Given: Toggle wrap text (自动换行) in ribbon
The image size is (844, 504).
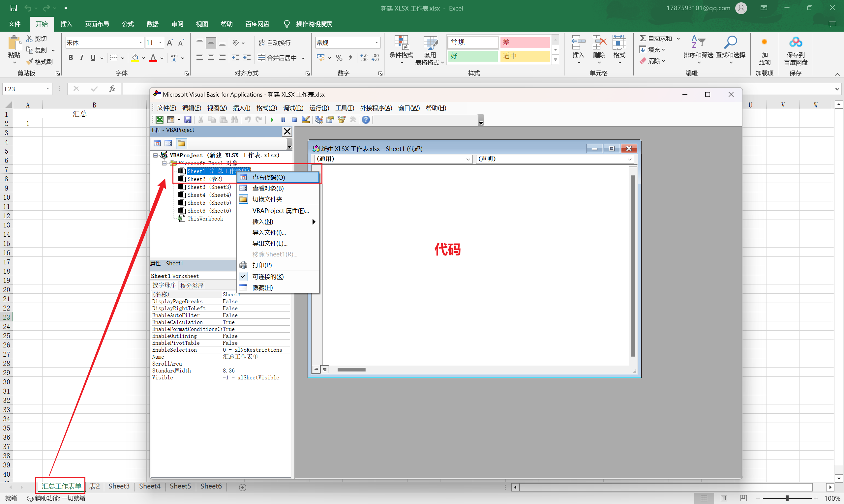Looking at the screenshot, I should (275, 43).
